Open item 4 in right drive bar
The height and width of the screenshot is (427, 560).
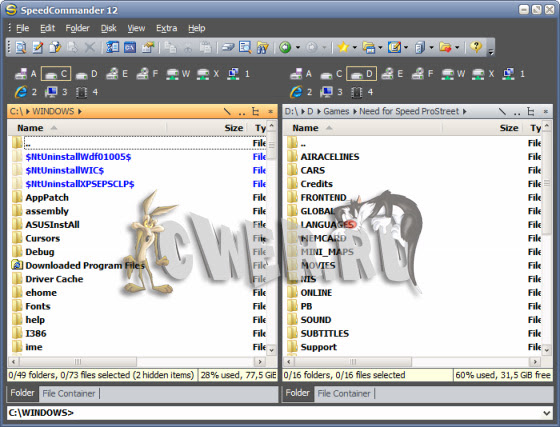tap(362, 92)
